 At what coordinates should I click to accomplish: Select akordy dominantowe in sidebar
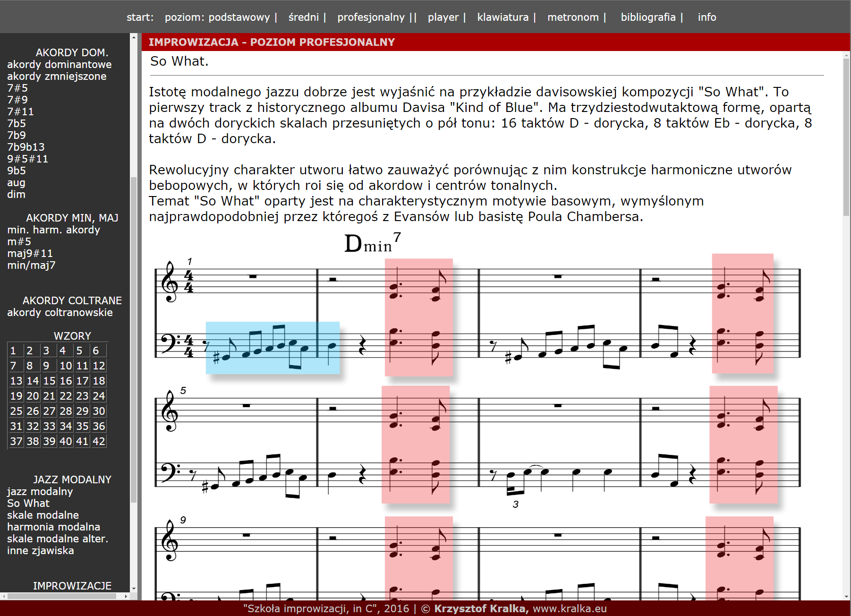[59, 64]
